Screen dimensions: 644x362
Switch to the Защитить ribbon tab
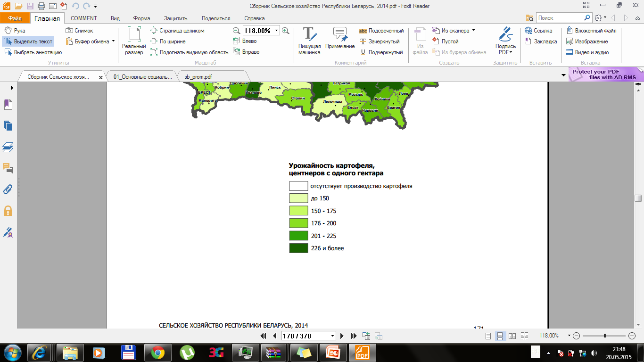(x=176, y=18)
